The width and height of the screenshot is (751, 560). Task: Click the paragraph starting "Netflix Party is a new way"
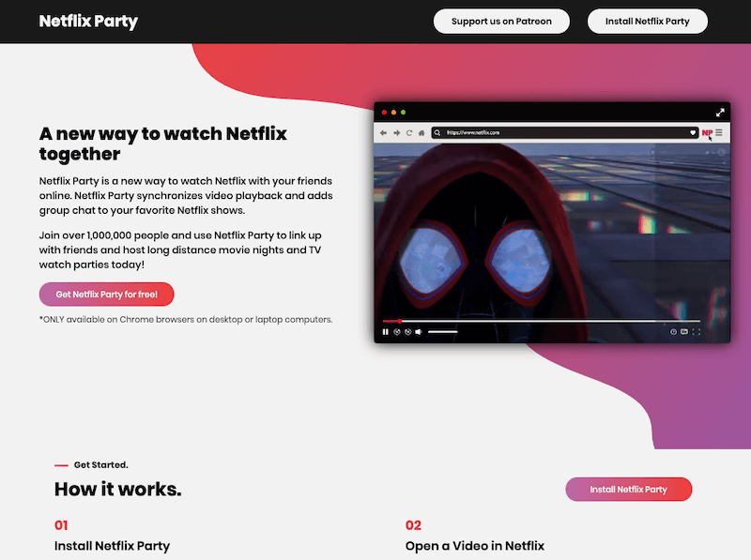pos(186,196)
